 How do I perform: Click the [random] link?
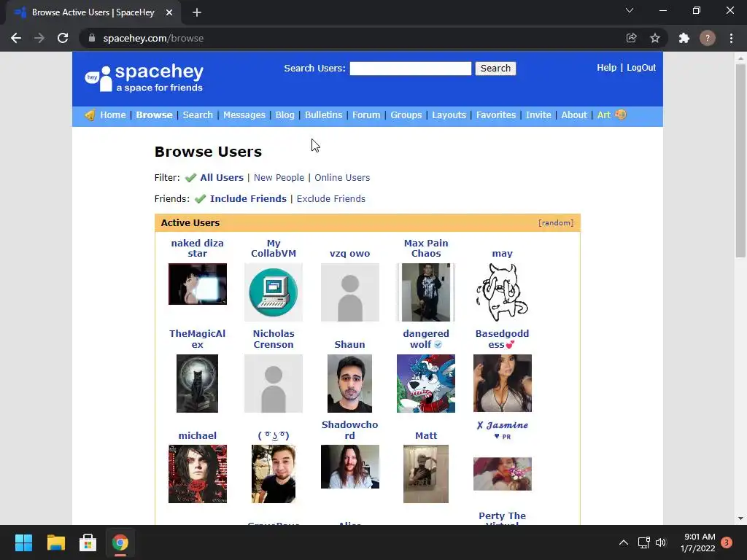pyautogui.click(x=556, y=223)
